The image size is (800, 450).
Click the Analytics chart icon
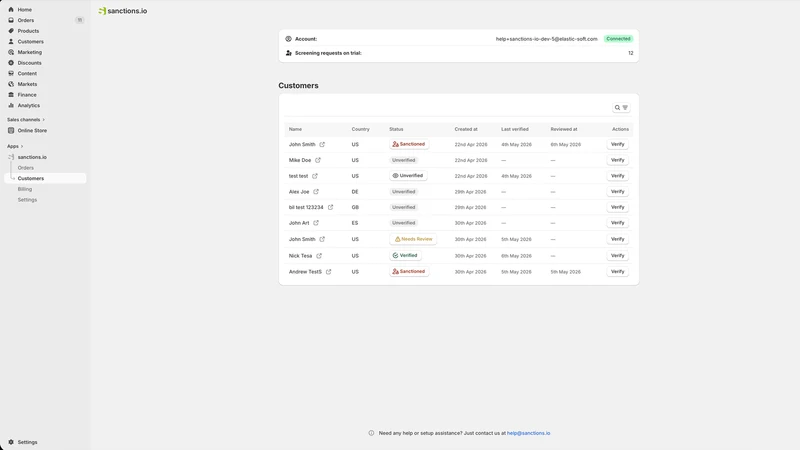tap(11, 106)
